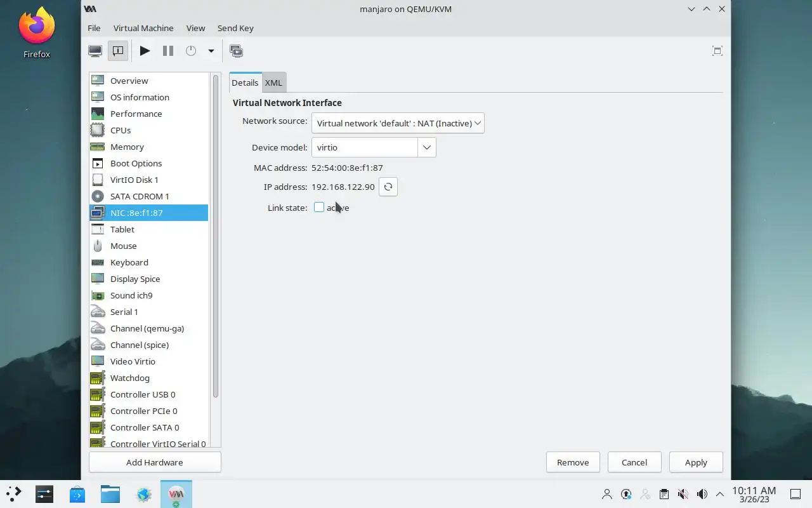
Task: Open the Network source dropdown
Action: point(398,123)
